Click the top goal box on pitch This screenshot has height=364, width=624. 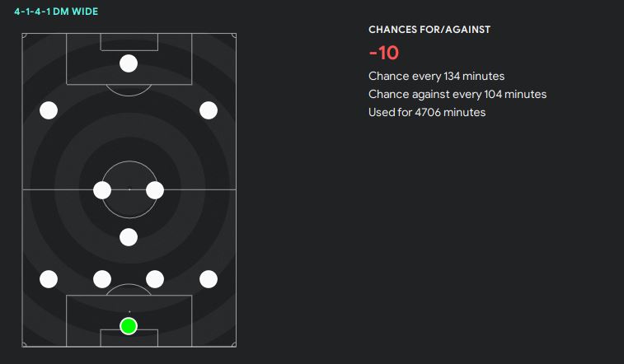point(129,42)
